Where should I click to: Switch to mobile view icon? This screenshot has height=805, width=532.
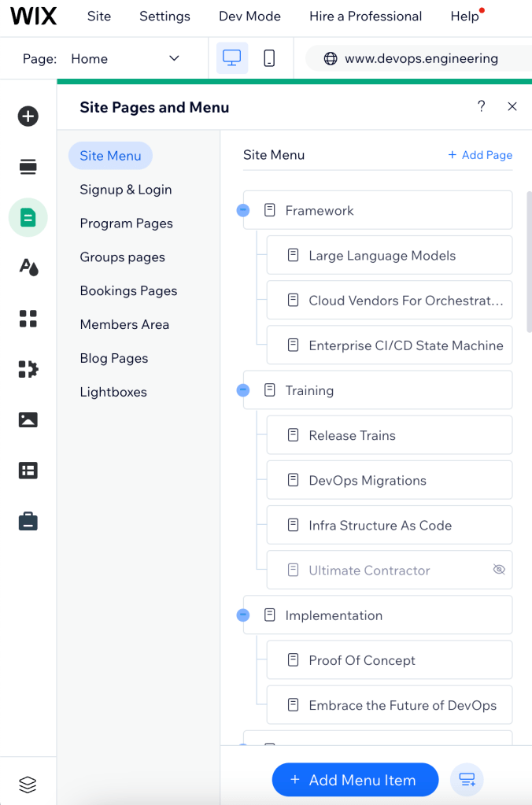(x=269, y=58)
